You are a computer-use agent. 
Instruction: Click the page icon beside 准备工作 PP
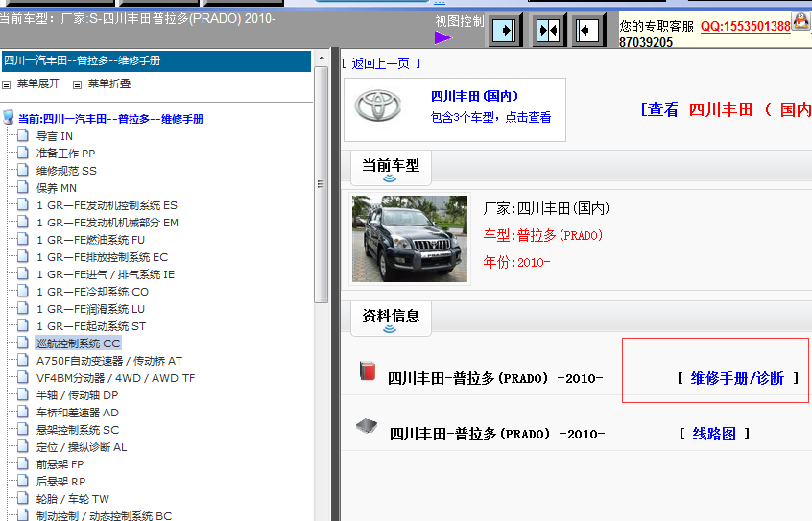pos(22,153)
